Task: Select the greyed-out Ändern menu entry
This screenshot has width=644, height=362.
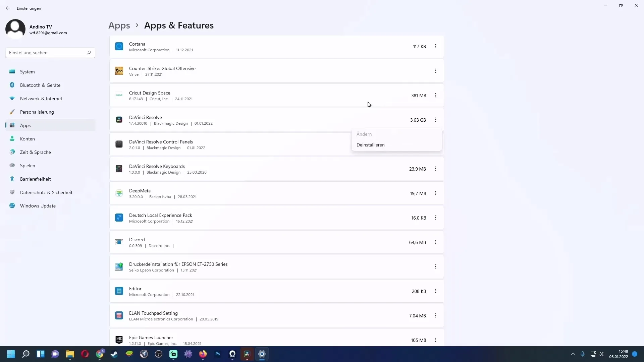Action: [x=396, y=134]
